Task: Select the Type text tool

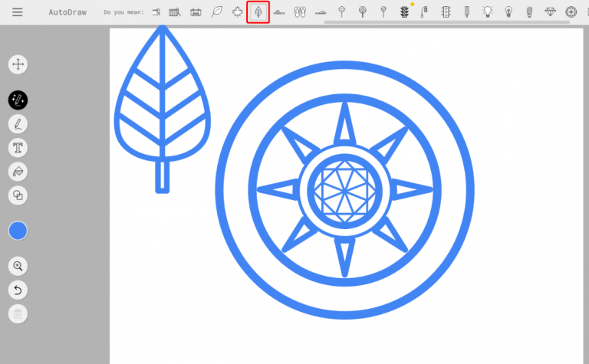Action: click(x=18, y=147)
